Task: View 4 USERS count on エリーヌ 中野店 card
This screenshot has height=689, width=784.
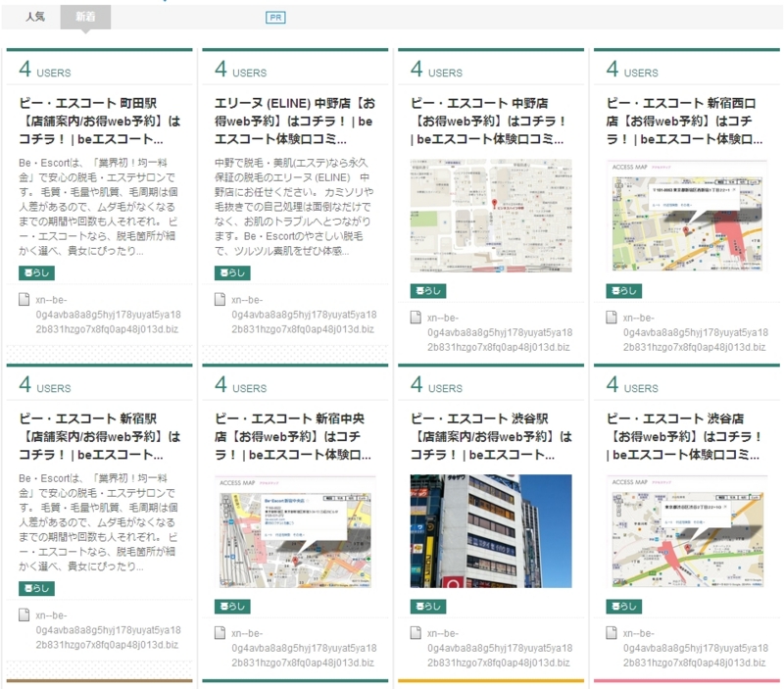Action: (240, 70)
